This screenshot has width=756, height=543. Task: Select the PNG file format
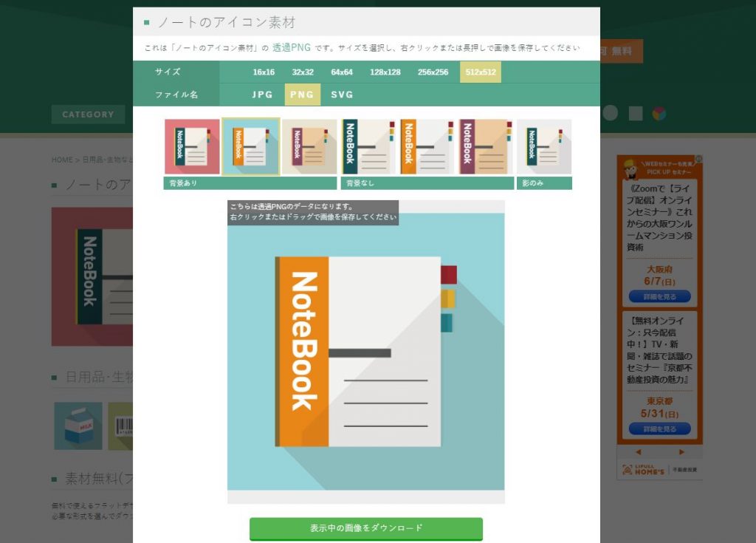tap(302, 95)
